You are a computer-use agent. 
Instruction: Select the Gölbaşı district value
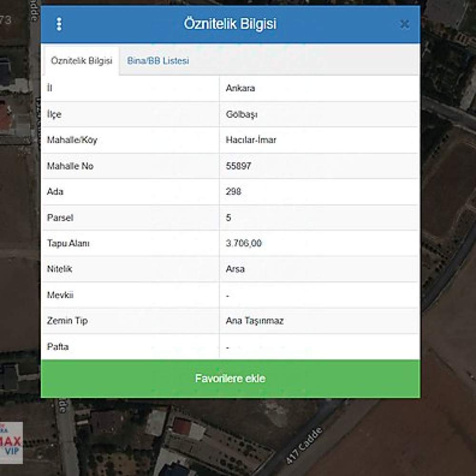[x=241, y=114]
